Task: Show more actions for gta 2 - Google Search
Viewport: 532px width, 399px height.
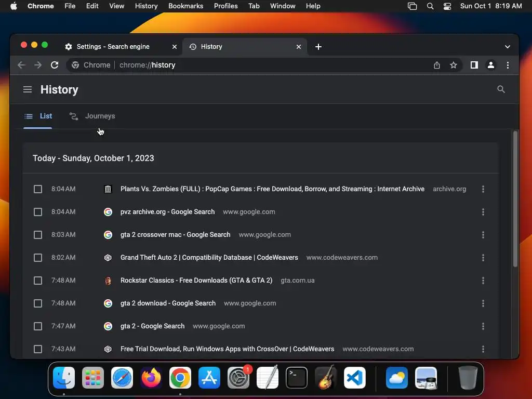Action: (x=483, y=326)
